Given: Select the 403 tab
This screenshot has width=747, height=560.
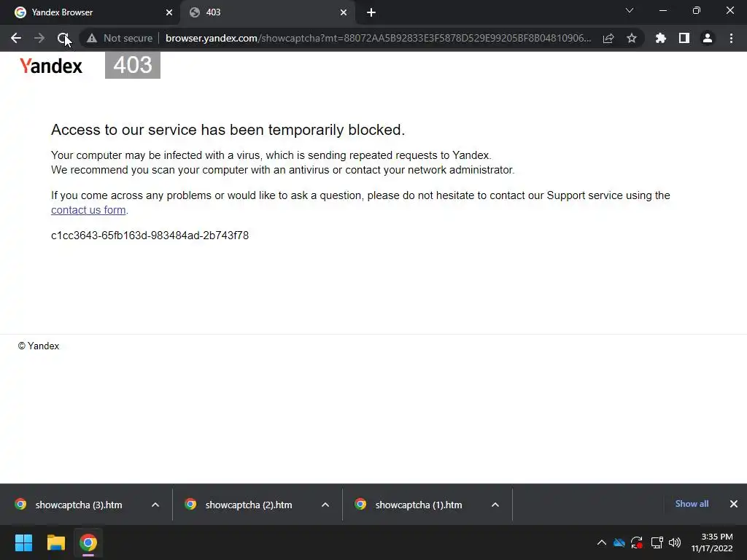Looking at the screenshot, I should pos(267,12).
